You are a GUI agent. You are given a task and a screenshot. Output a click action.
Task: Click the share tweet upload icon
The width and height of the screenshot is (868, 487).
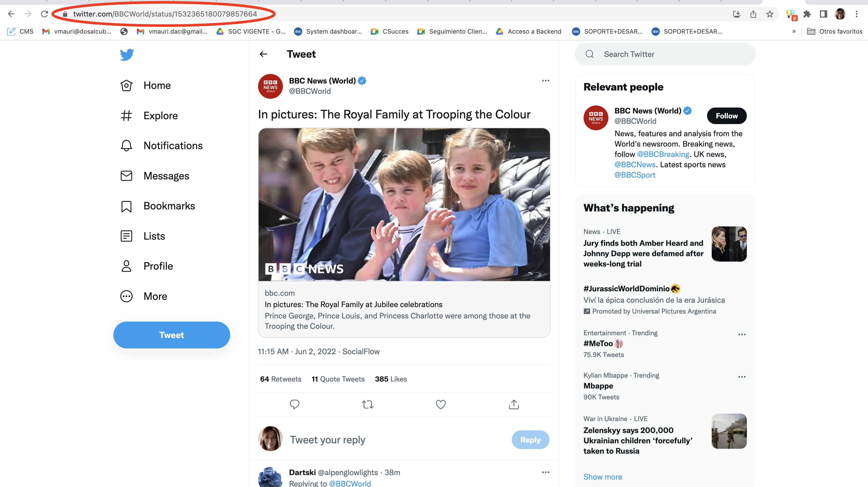(514, 404)
